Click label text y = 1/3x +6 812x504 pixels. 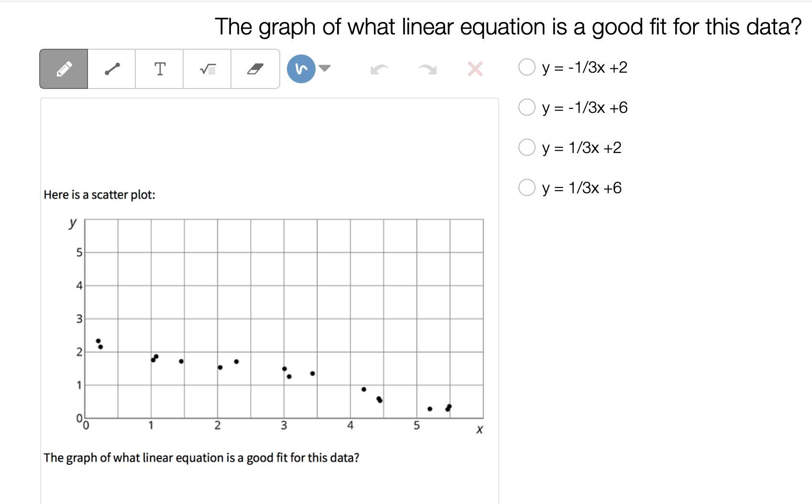point(582,188)
